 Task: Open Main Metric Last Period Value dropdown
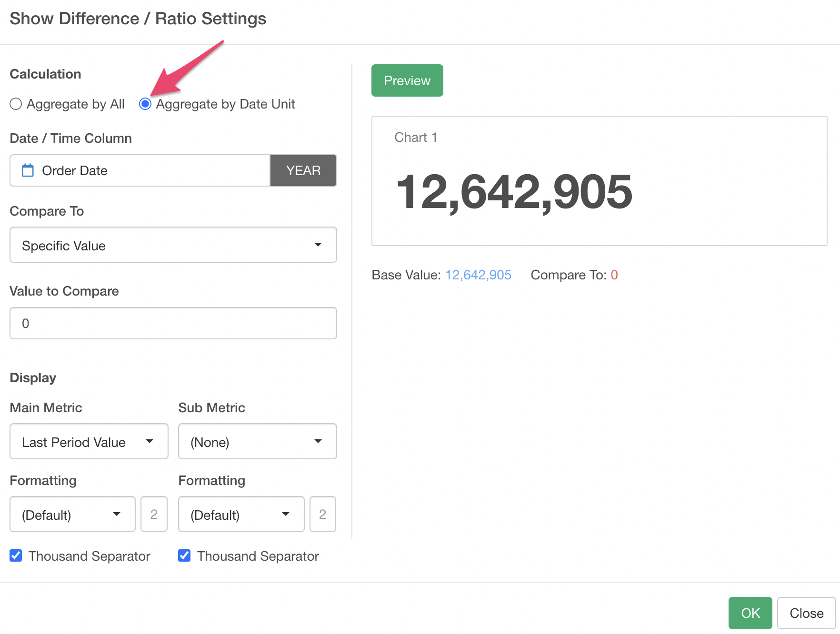point(89,442)
